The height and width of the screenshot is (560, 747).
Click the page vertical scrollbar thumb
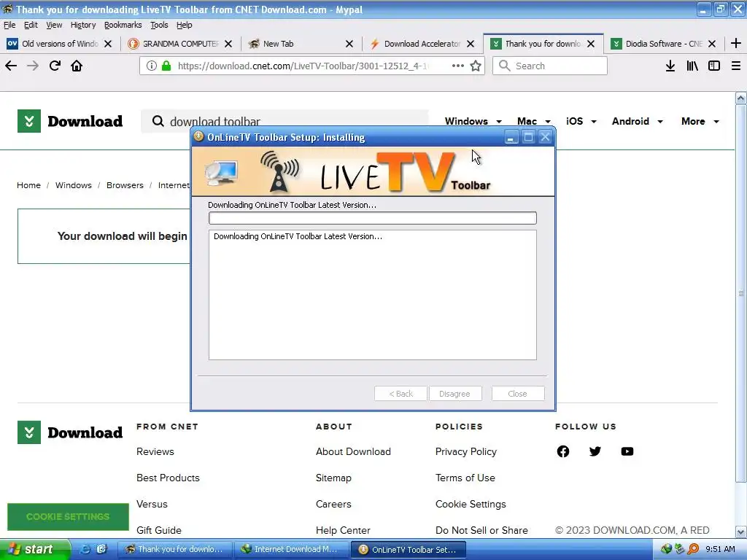[x=741, y=294]
